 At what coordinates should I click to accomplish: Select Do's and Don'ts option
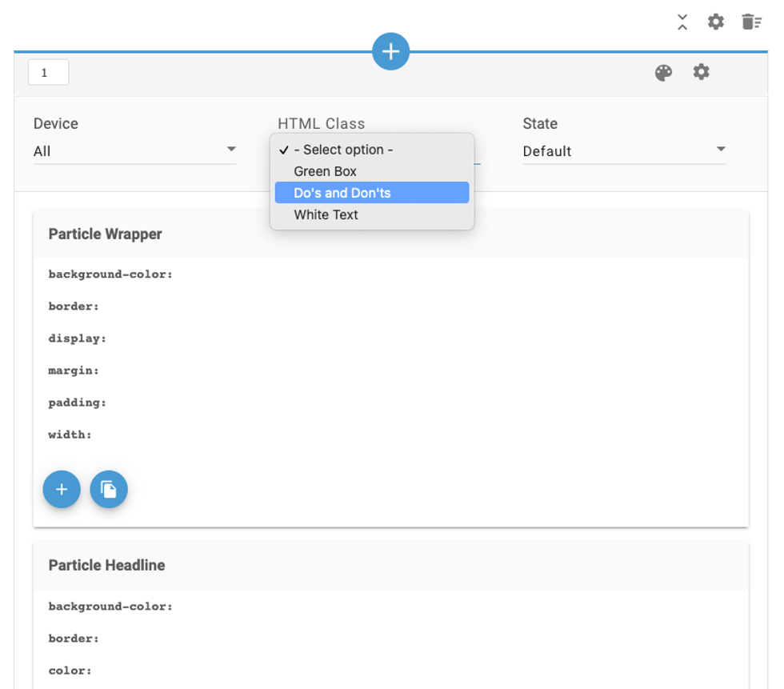(x=342, y=193)
